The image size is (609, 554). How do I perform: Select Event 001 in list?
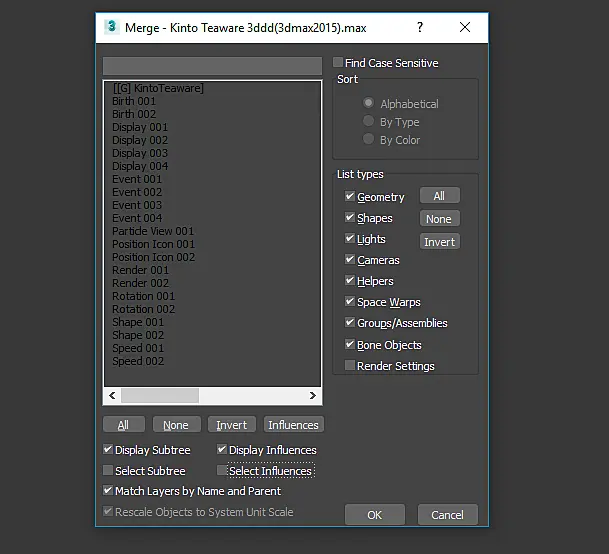[x=137, y=179]
